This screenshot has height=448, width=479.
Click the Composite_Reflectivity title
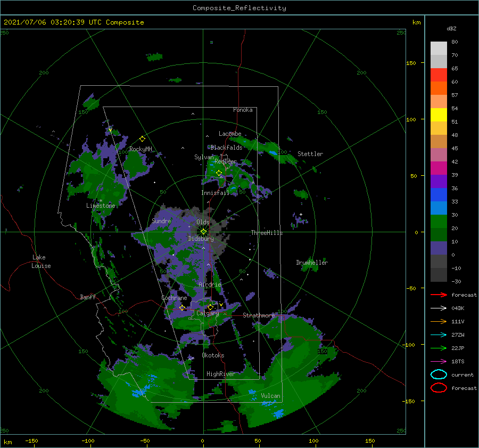click(x=240, y=8)
